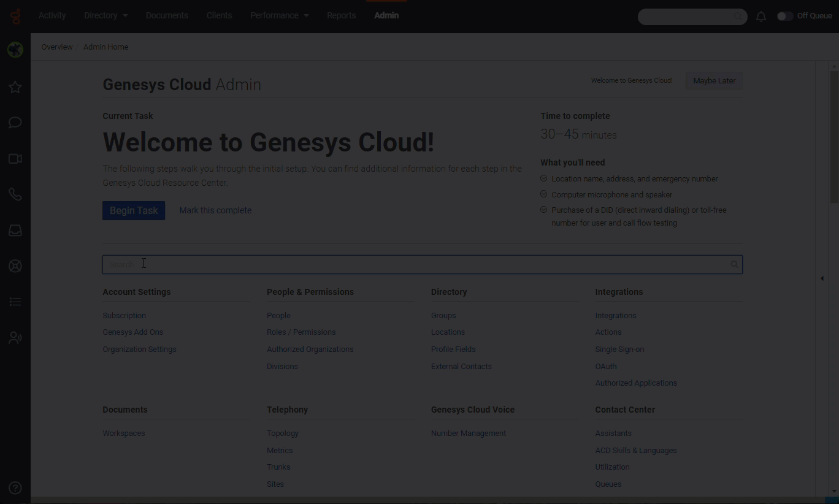The height and width of the screenshot is (504, 839).
Task: Open the Metrics link
Action: tap(280, 451)
